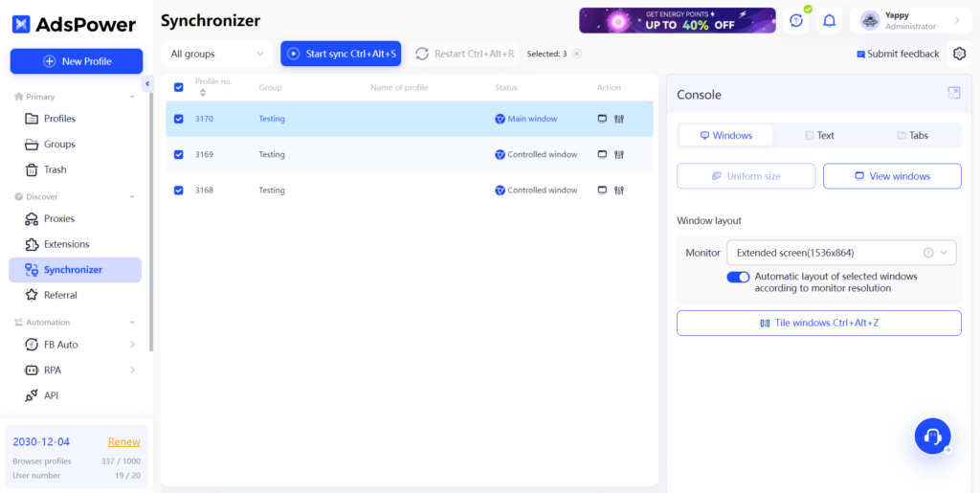
Task: Click profile number 3169 cell
Action: [205, 154]
